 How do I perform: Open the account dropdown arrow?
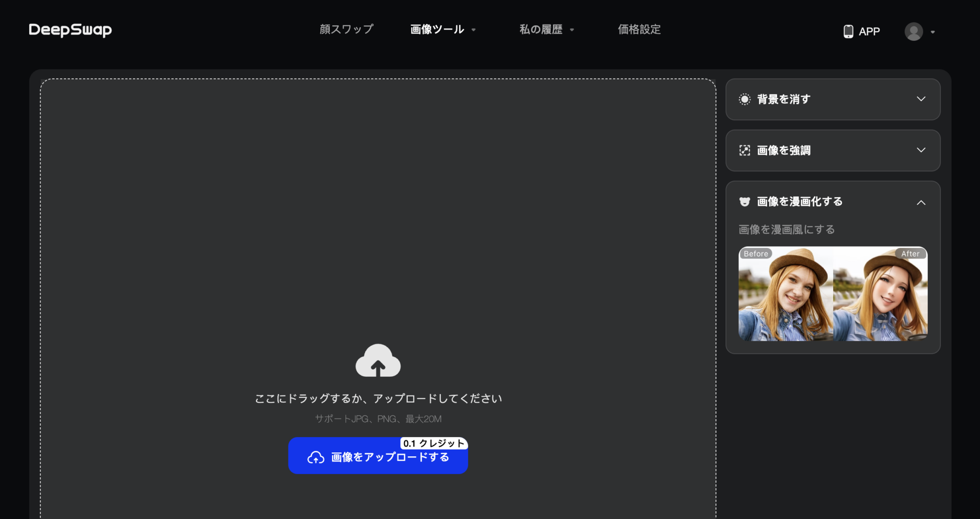pos(932,32)
